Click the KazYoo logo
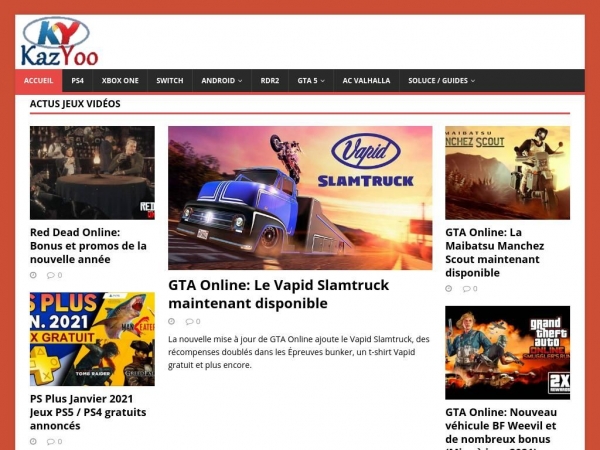Viewport: 600px width, 450px height. (x=59, y=42)
